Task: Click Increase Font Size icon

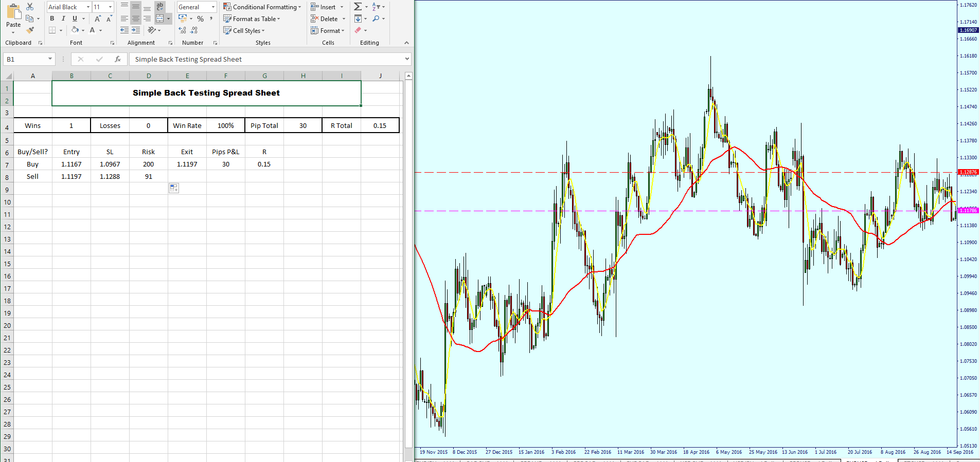Action: [x=97, y=19]
